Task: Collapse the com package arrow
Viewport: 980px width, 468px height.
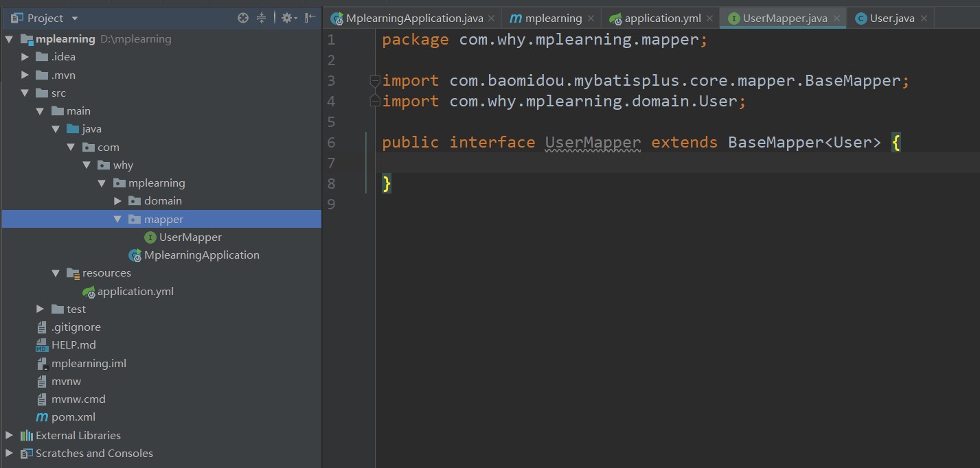Action: click(x=71, y=147)
